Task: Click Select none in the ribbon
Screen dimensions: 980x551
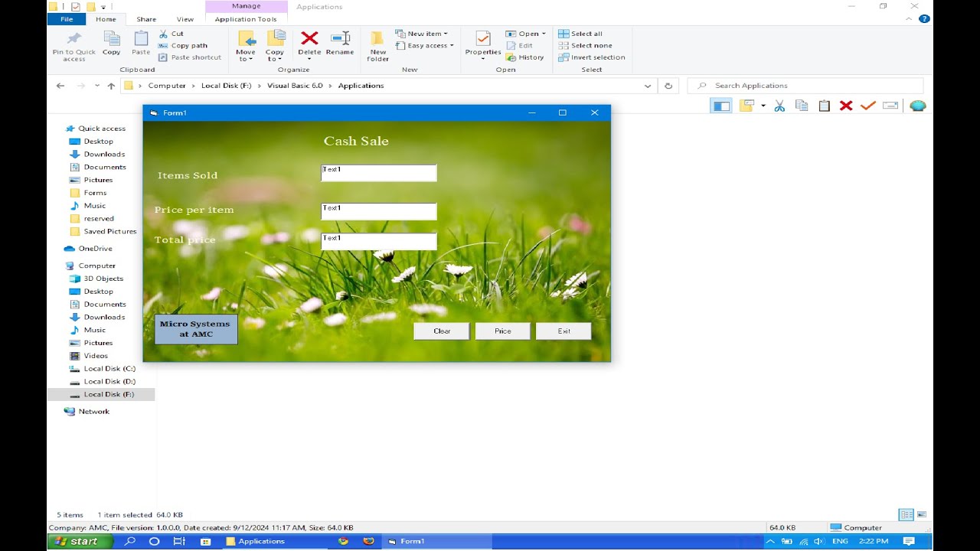Action: tap(586, 45)
